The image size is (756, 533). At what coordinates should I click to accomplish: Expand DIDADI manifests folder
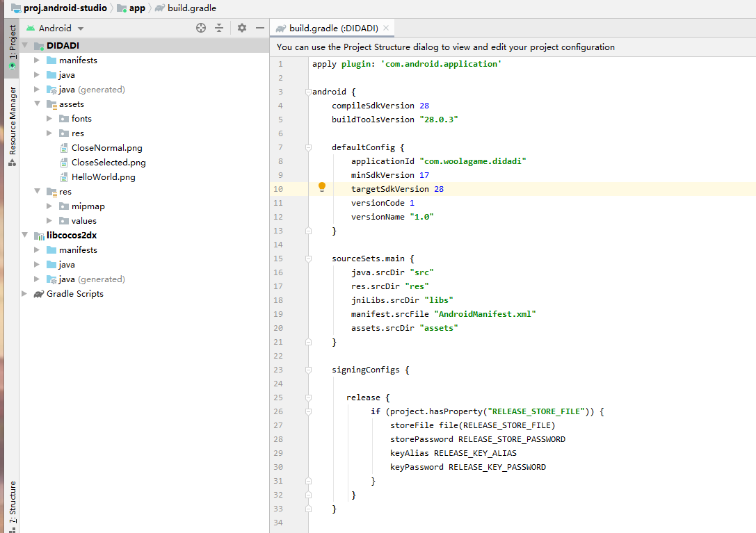[x=37, y=60]
